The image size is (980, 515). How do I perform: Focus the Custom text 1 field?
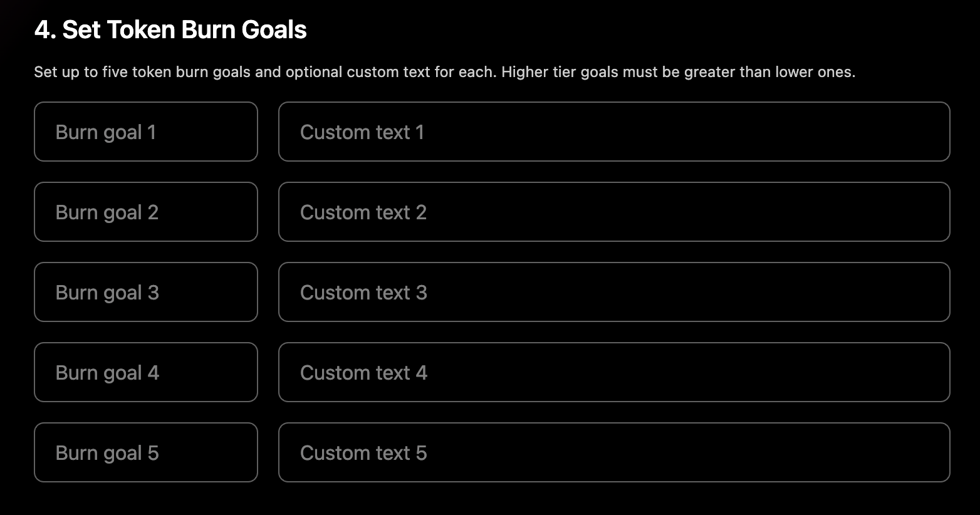tap(613, 132)
